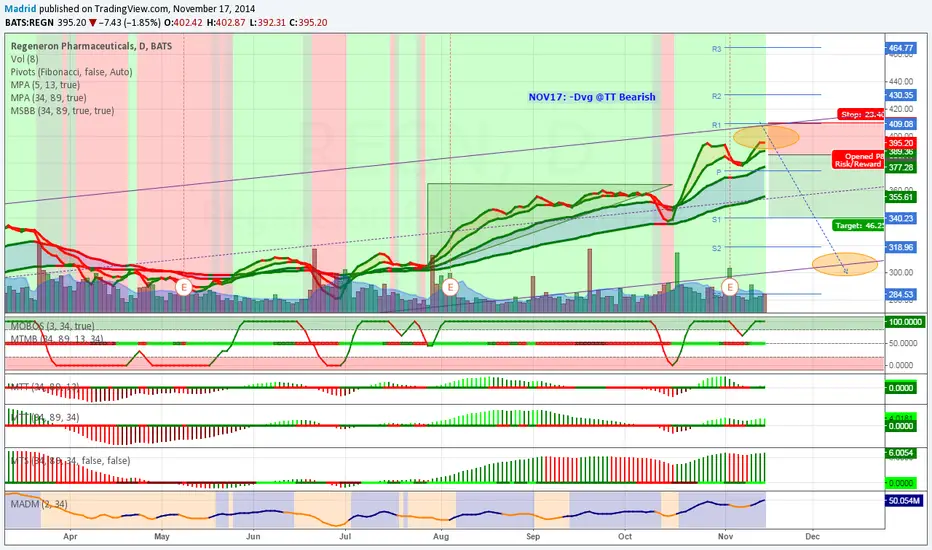Click the Aug label on time axis
Viewport: 932px width, 550px height.
(x=441, y=536)
